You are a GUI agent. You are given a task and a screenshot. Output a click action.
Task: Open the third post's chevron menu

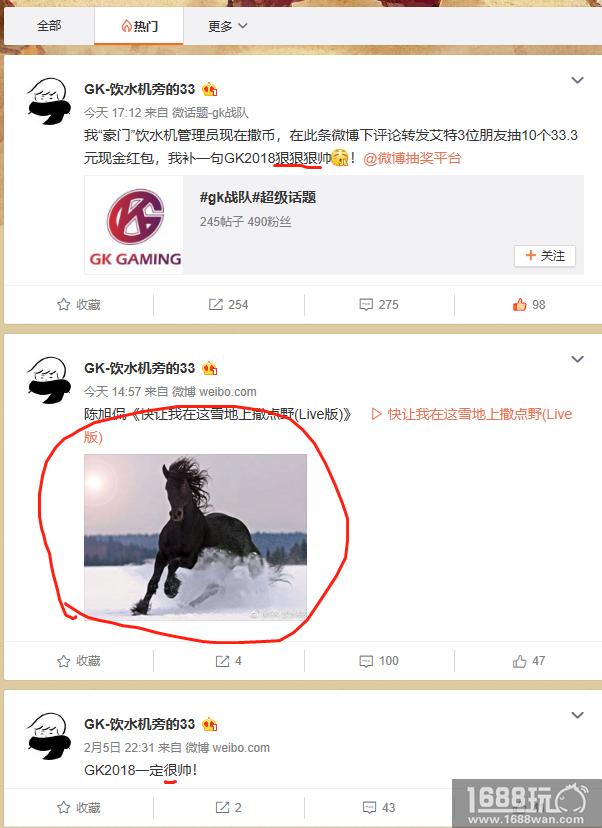click(x=577, y=715)
